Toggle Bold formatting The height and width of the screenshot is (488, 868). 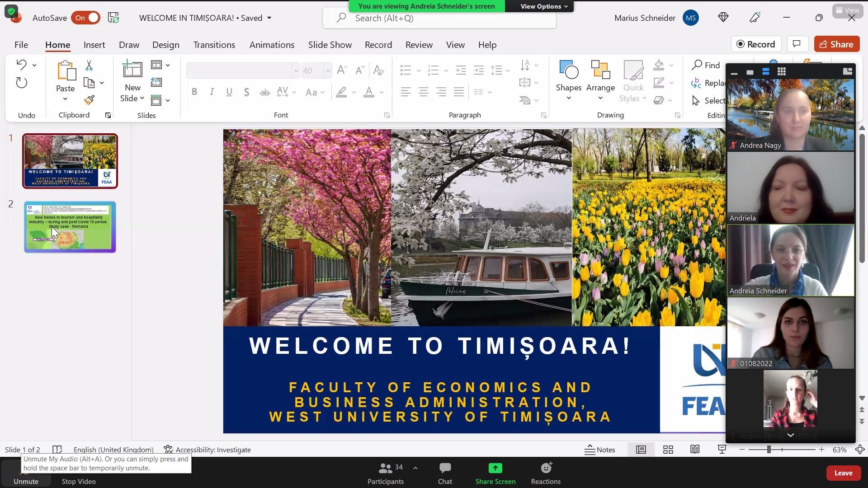pyautogui.click(x=194, y=92)
